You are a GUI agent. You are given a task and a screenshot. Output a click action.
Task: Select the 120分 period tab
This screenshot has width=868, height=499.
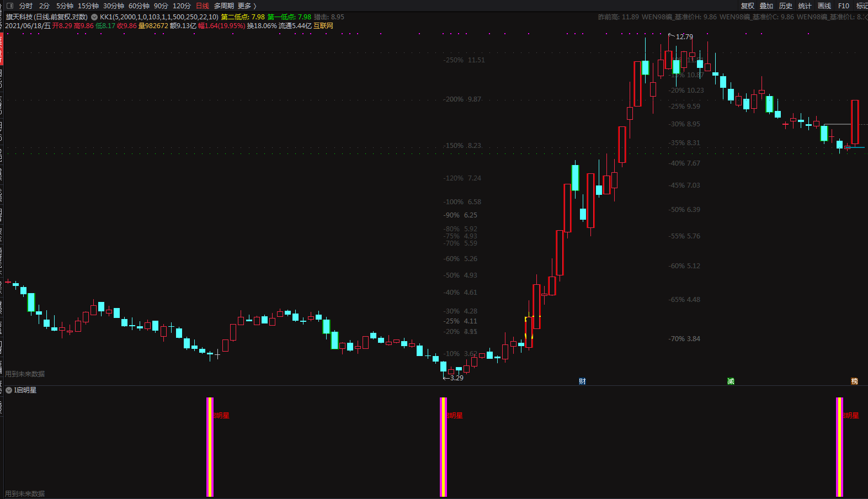click(182, 6)
